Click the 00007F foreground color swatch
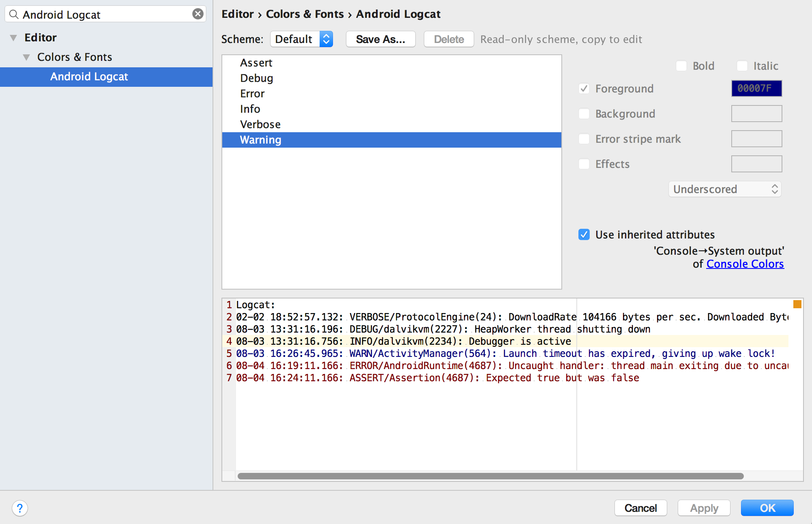Image resolution: width=812 pixels, height=524 pixels. (756, 88)
